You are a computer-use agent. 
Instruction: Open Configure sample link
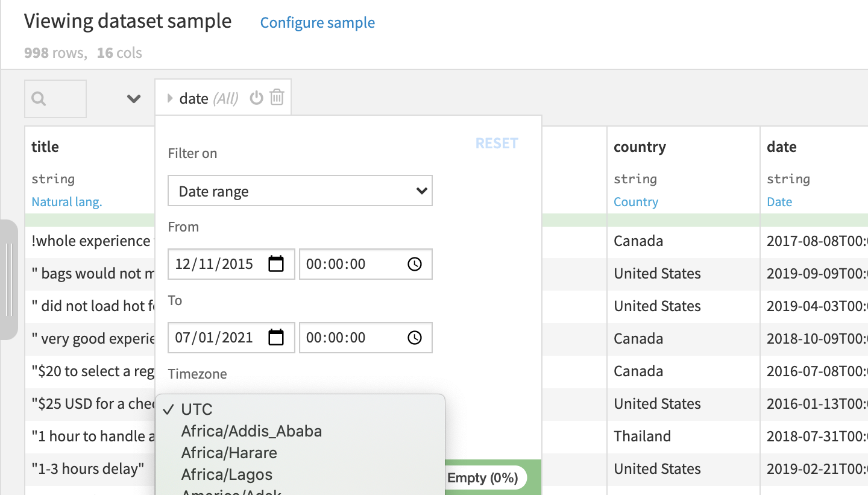point(317,23)
